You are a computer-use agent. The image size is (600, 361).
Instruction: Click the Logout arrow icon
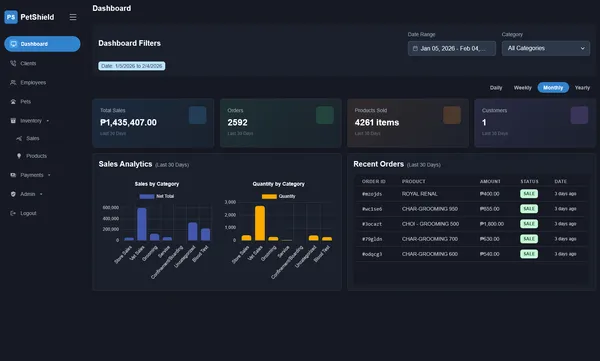click(x=13, y=213)
